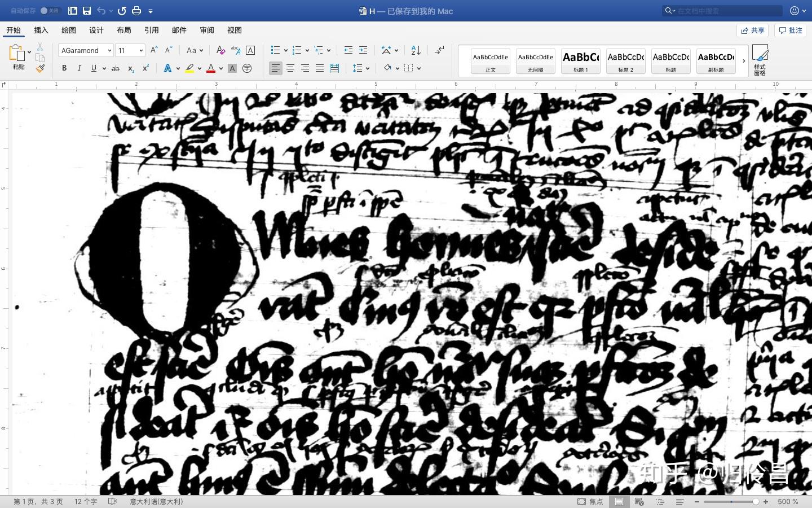Justify text alignment
The image size is (812, 508).
320,68
